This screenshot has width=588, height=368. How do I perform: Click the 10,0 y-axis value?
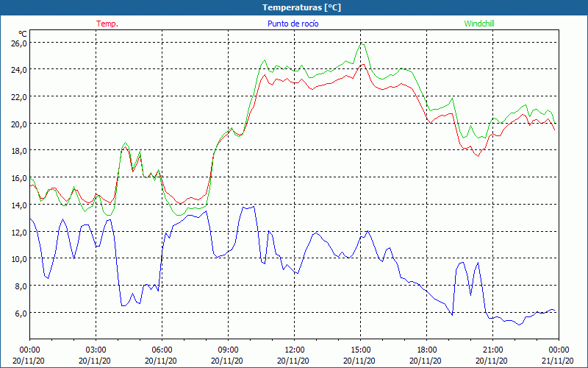click(19, 259)
